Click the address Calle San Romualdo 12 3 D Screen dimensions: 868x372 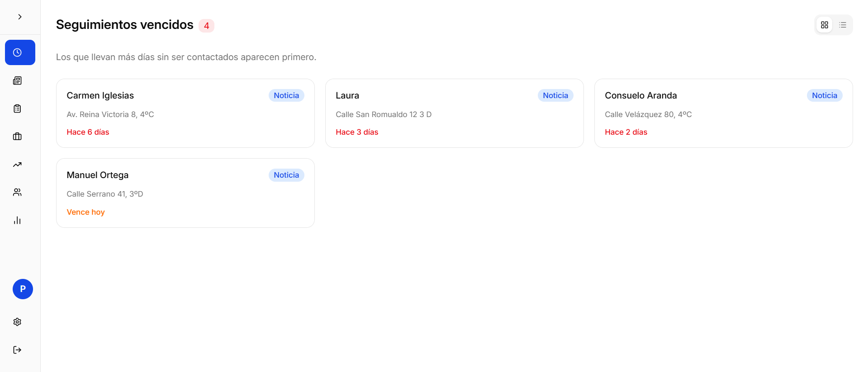coord(384,114)
